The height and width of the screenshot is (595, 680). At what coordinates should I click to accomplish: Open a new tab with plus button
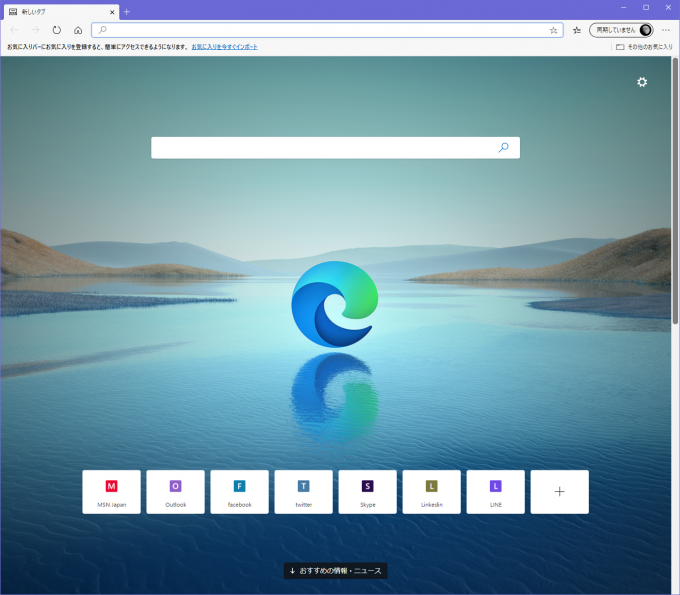click(127, 12)
